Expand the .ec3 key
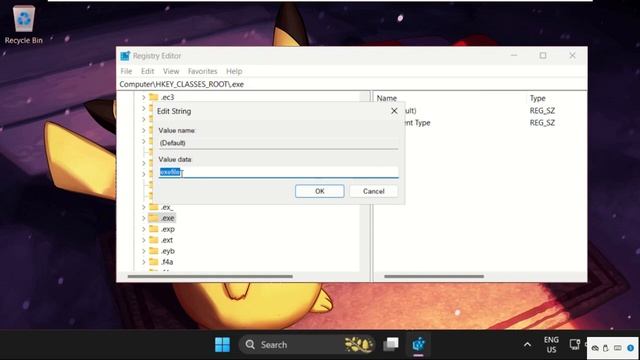Image resolution: width=640 pixels, height=360 pixels. click(144, 97)
